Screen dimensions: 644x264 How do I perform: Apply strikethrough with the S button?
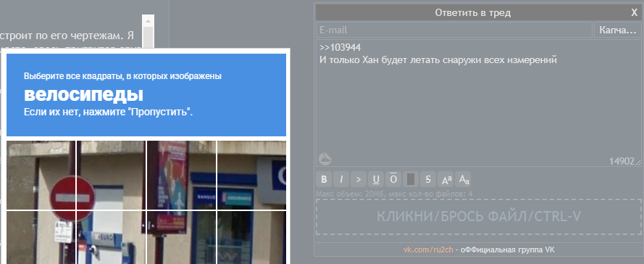428,179
